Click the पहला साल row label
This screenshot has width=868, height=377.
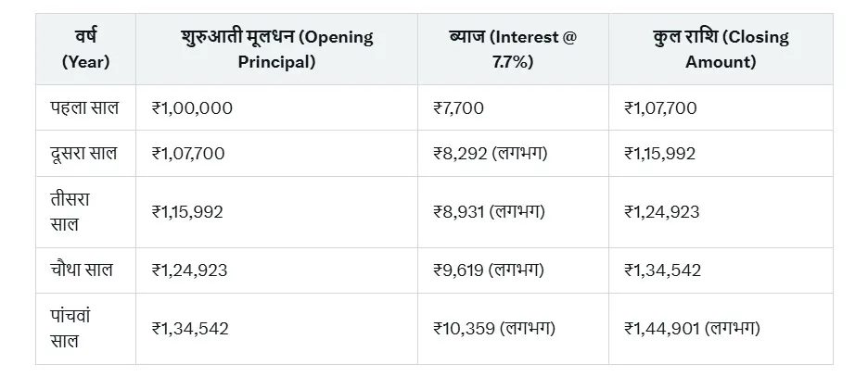84,107
